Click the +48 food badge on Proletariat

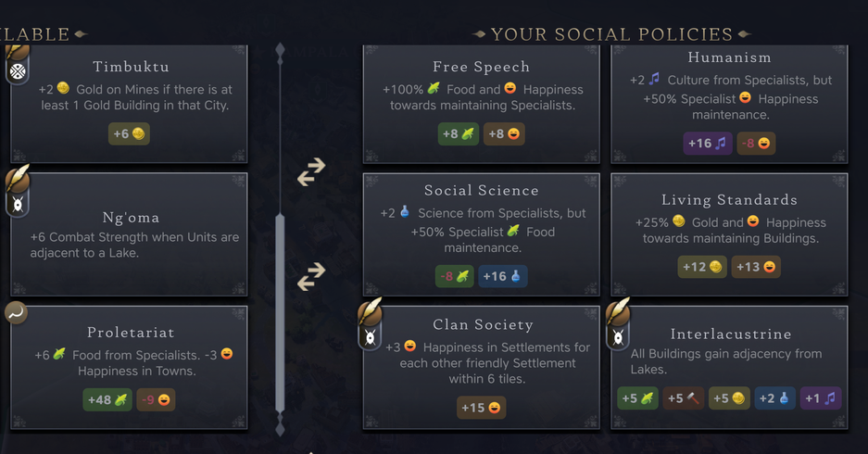[x=107, y=399]
